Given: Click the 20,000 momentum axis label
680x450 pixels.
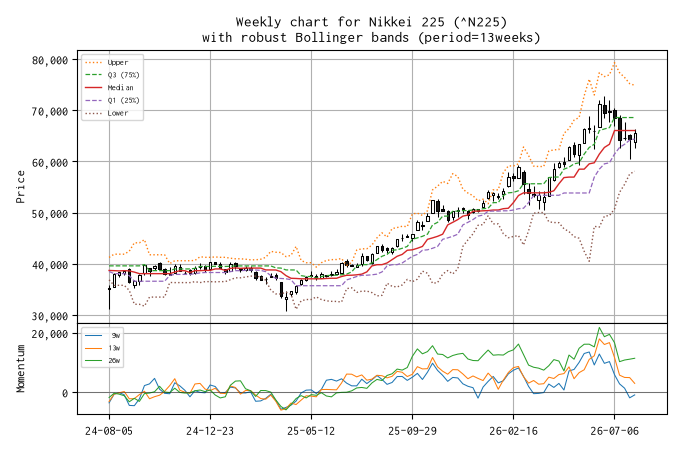Looking at the screenshot, I should [50, 334].
